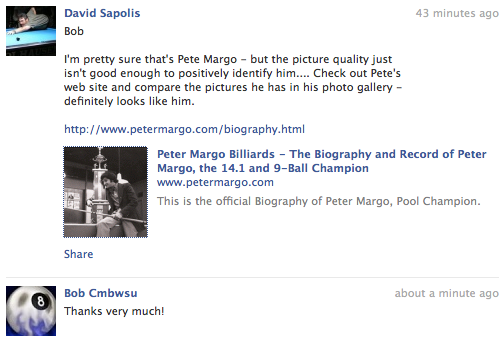Visit the www.petermargo.com domain link
The image size is (504, 363).
click(215, 182)
